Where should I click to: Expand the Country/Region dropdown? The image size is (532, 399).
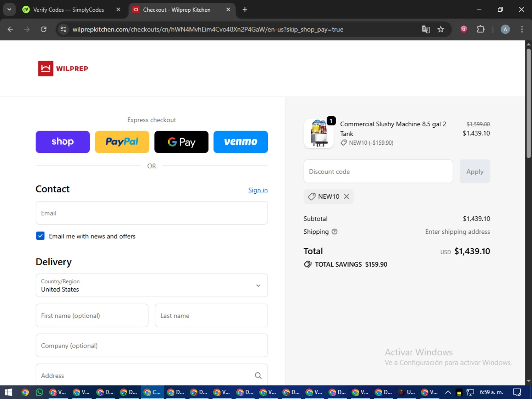click(x=152, y=285)
